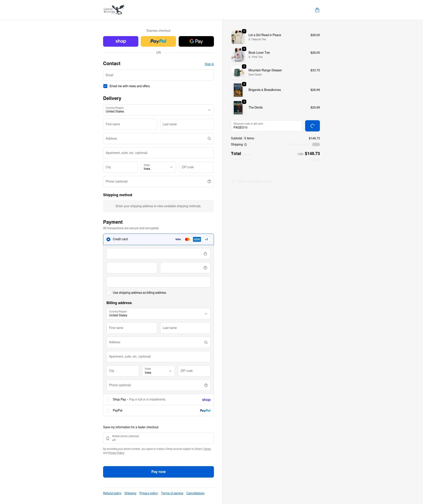The image size is (423, 504).
Task: Click the address search magnifier icon
Action: point(209,138)
